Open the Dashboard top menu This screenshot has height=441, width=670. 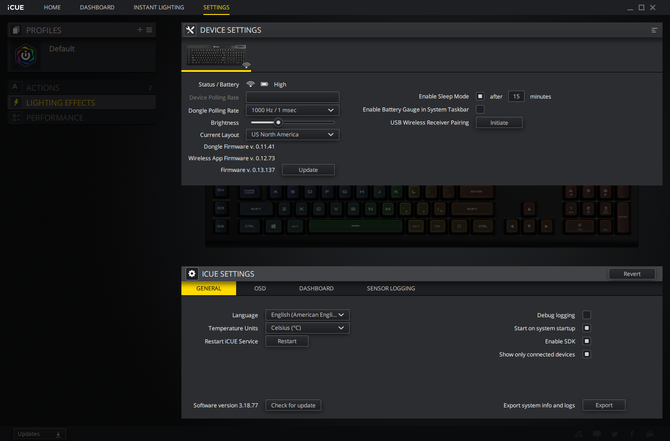pos(97,7)
